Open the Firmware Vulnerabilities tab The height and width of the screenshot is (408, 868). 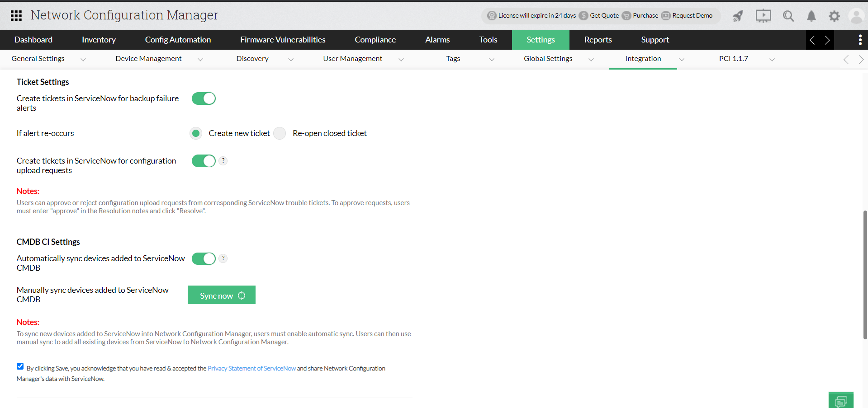pos(282,40)
